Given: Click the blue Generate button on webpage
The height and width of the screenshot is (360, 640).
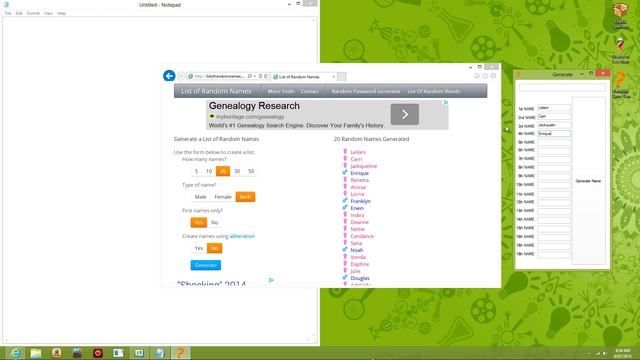Looking at the screenshot, I should click(206, 265).
